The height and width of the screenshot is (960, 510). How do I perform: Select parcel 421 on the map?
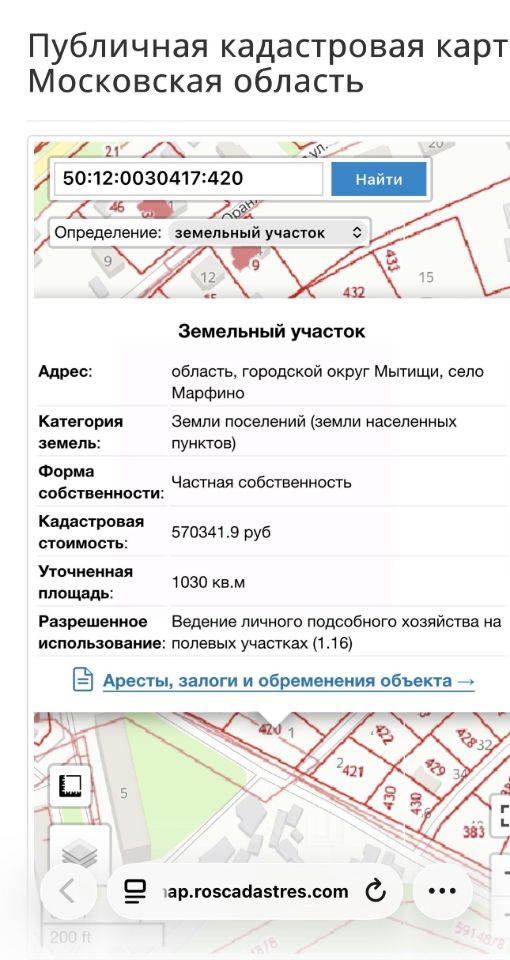352,770
